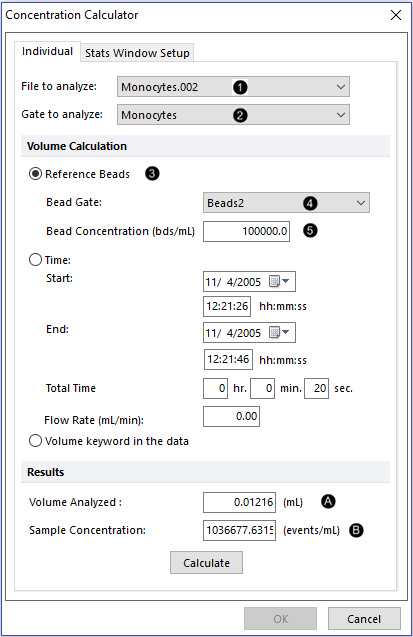Select the Time radio button

point(35,260)
